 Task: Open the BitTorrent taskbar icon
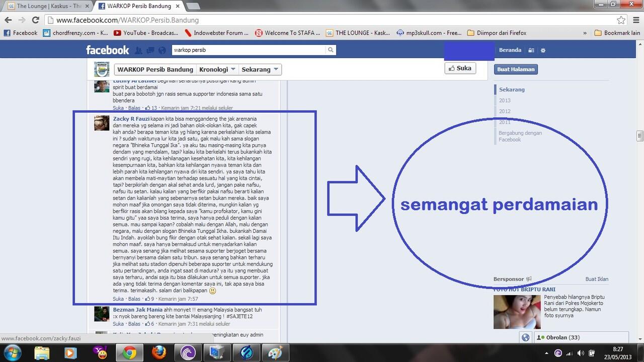pos(189,353)
